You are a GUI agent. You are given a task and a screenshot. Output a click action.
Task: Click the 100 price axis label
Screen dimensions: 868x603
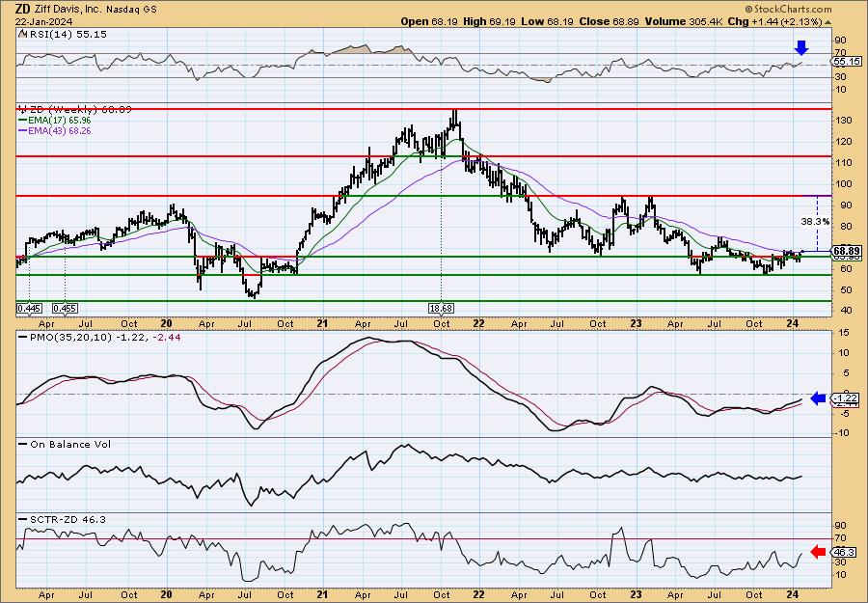[x=843, y=184]
